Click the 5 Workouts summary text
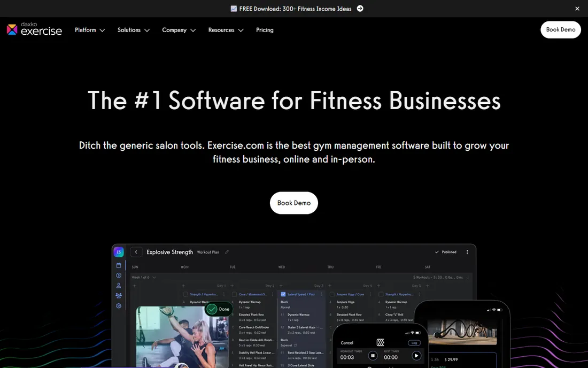 (438, 277)
